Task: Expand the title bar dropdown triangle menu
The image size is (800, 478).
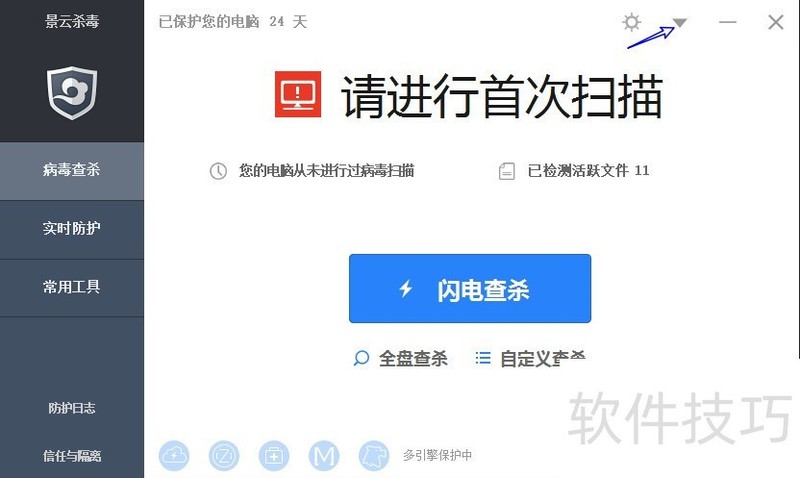Action: (x=680, y=22)
